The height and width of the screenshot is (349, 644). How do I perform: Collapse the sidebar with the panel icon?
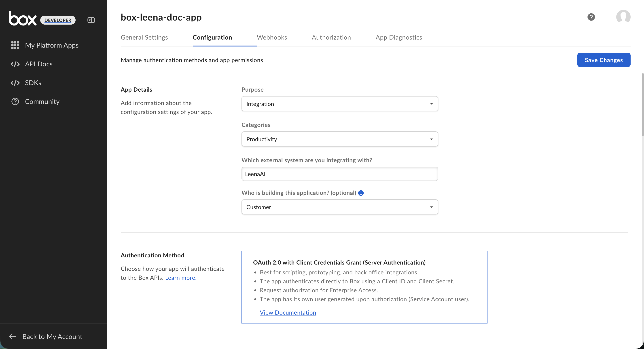point(91,20)
